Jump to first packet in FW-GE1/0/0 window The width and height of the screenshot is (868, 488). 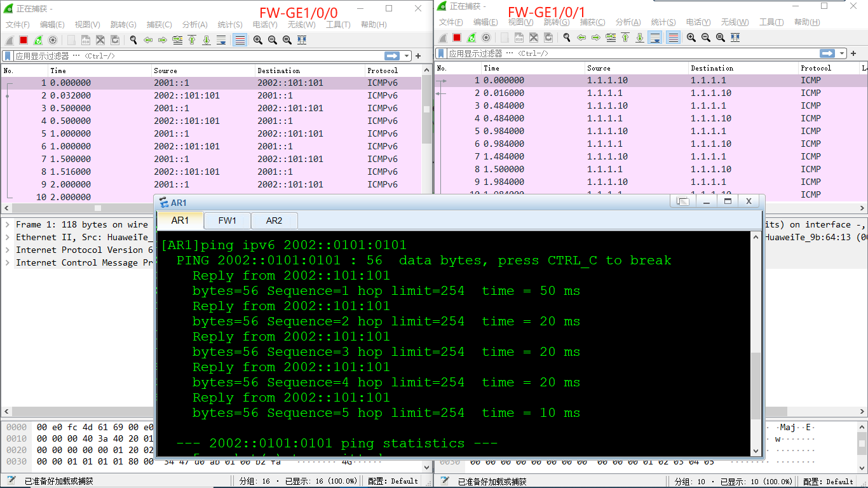(x=192, y=40)
